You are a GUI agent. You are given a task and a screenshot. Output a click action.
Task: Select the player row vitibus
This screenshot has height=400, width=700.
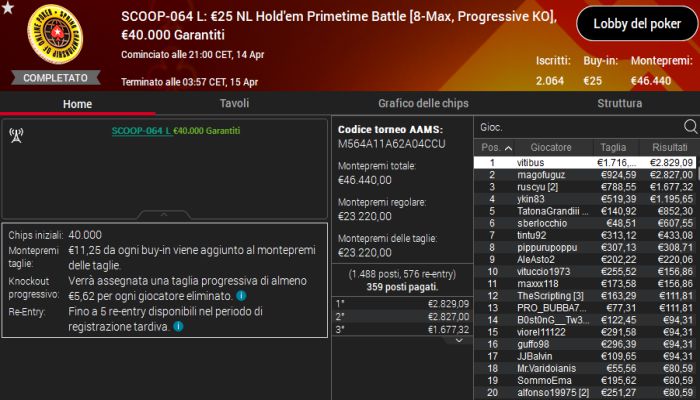[585, 162]
